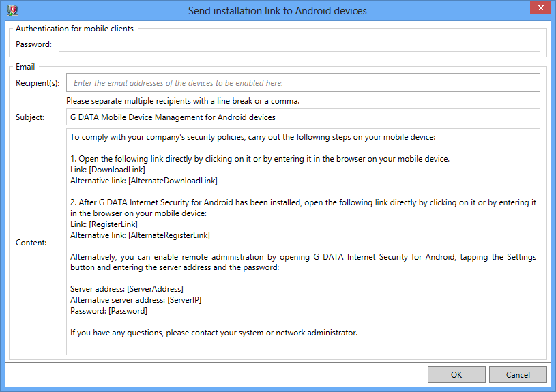Click into the Subject text field
The width and height of the screenshot is (556, 392).
click(x=303, y=117)
